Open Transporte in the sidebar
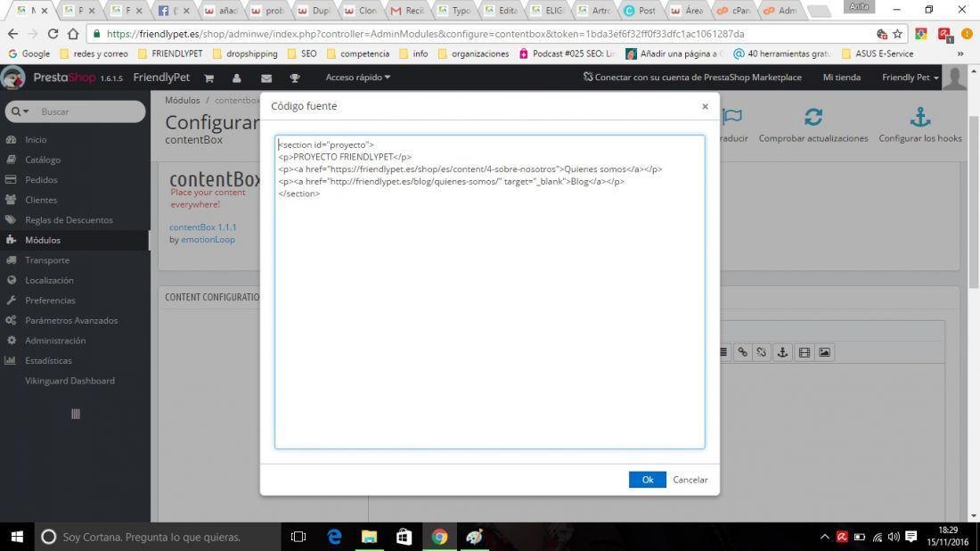Image resolution: width=980 pixels, height=551 pixels. [x=47, y=260]
